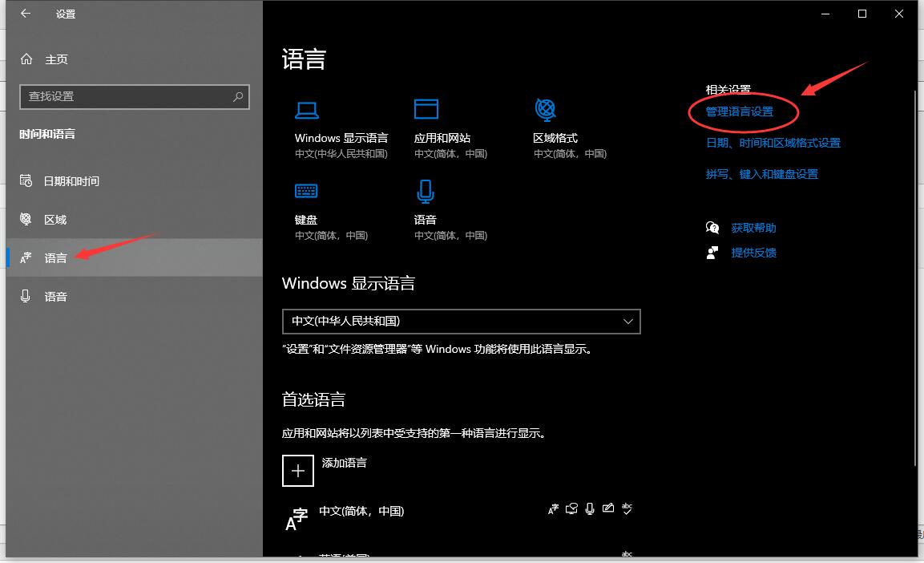Screen dimensions: 924x563
Task: Click the handwriting capability icon on 中文 row
Action: (x=608, y=508)
